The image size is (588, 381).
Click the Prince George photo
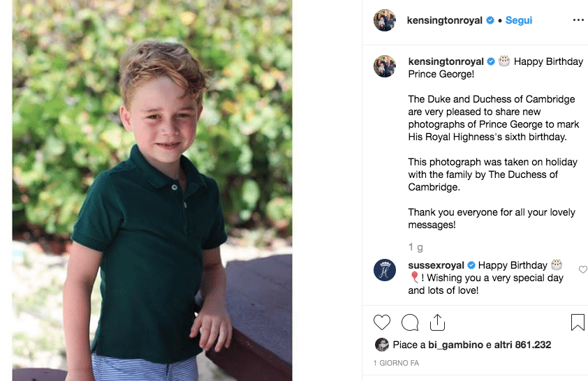(x=152, y=190)
